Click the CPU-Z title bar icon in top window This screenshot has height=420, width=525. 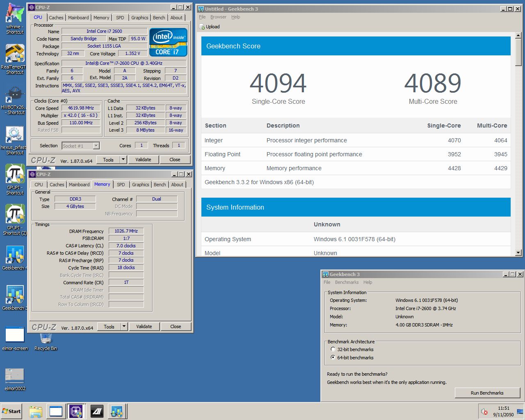32,7
